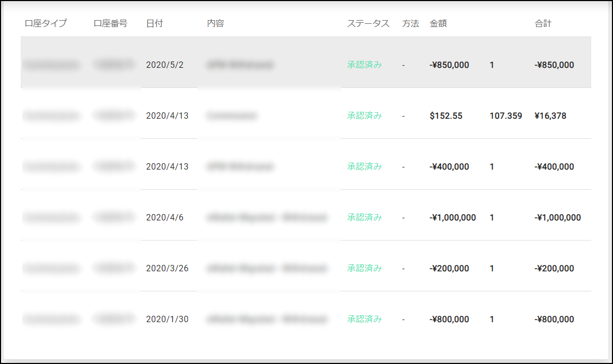The height and width of the screenshot is (364, 613).
Task: Click the 内容 column header
Action: pyautogui.click(x=215, y=24)
